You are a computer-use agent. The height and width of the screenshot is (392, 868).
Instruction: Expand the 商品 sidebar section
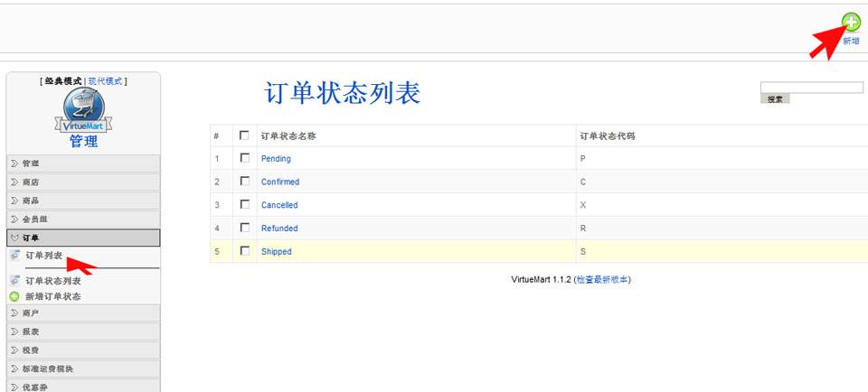83,201
